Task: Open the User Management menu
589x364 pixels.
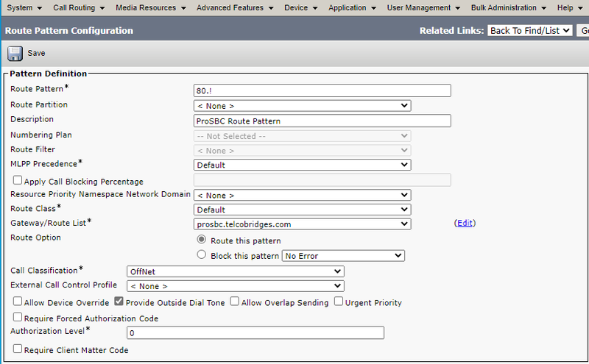Action: point(423,7)
